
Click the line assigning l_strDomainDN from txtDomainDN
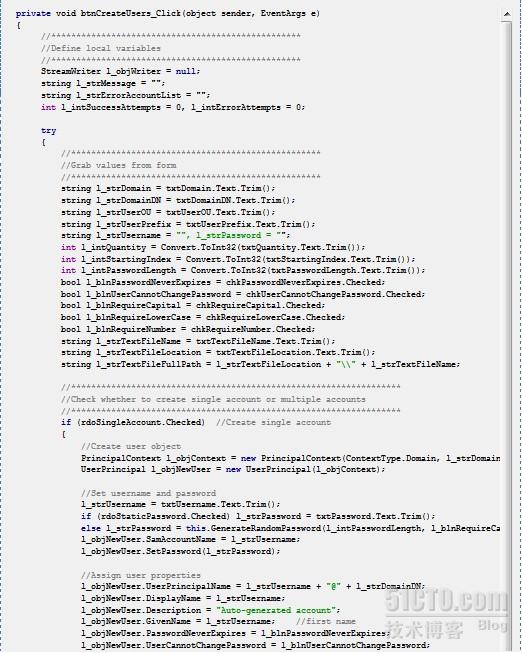tap(178, 200)
